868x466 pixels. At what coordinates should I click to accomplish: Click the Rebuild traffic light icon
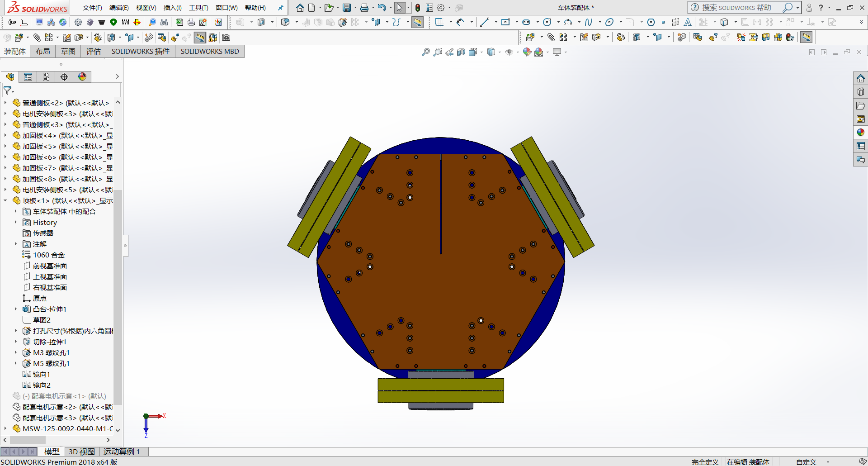pos(418,8)
